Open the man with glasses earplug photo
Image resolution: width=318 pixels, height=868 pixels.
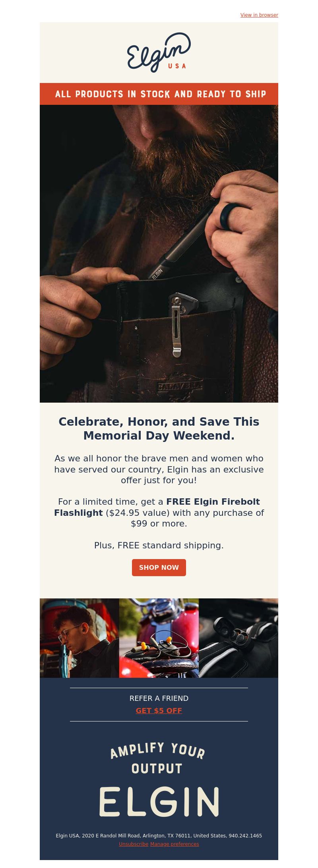point(79,638)
